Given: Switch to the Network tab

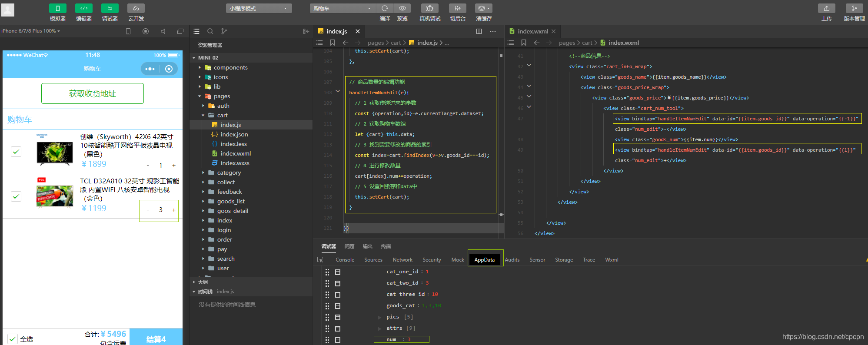Looking at the screenshot, I should pos(402,260).
